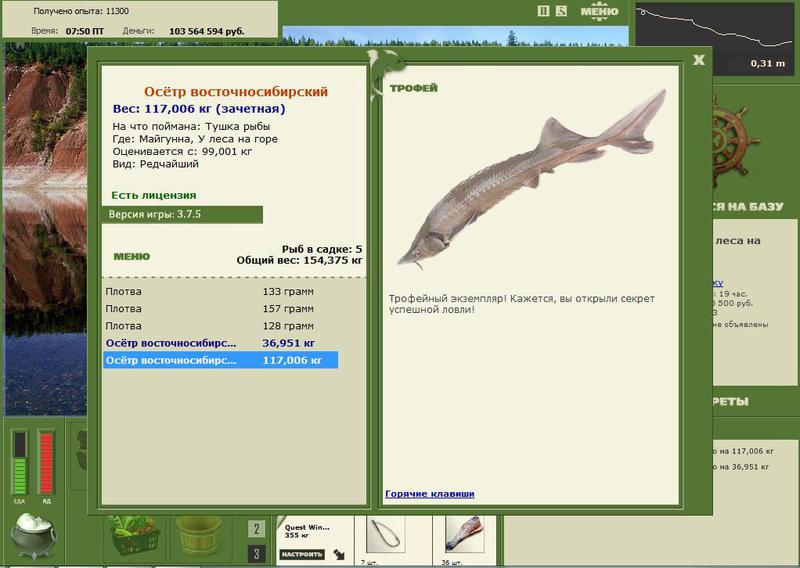Click the green ЕДА food level bar
The image size is (800, 568).
pos(19,463)
